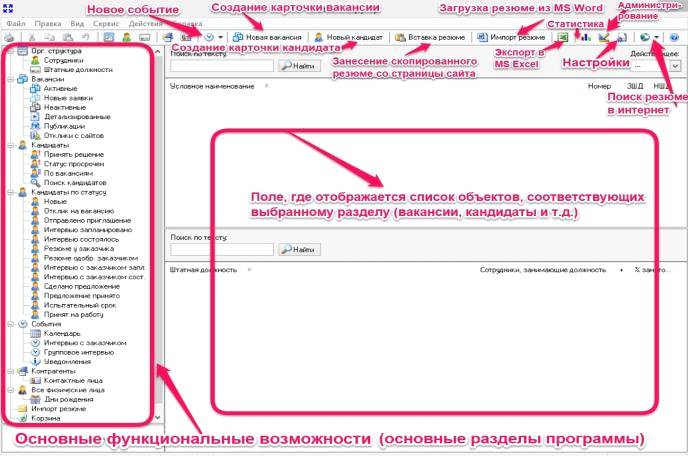688x456 pixels.
Task: Open the event clock icon's dropdown arrow
Action: (x=220, y=38)
